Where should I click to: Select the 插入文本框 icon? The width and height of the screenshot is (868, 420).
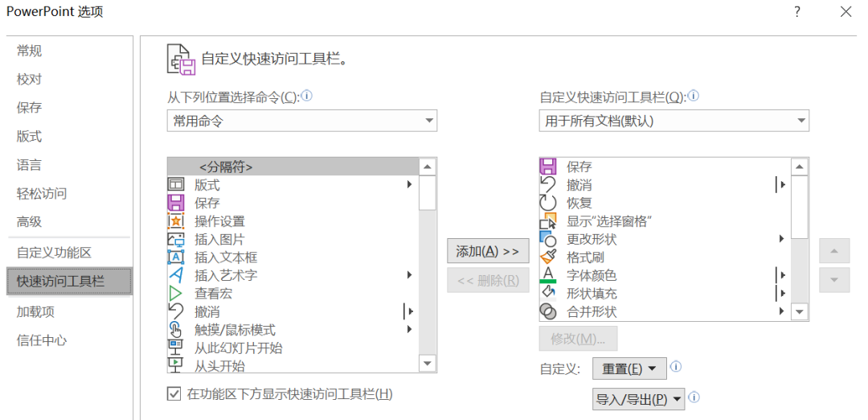tap(175, 257)
